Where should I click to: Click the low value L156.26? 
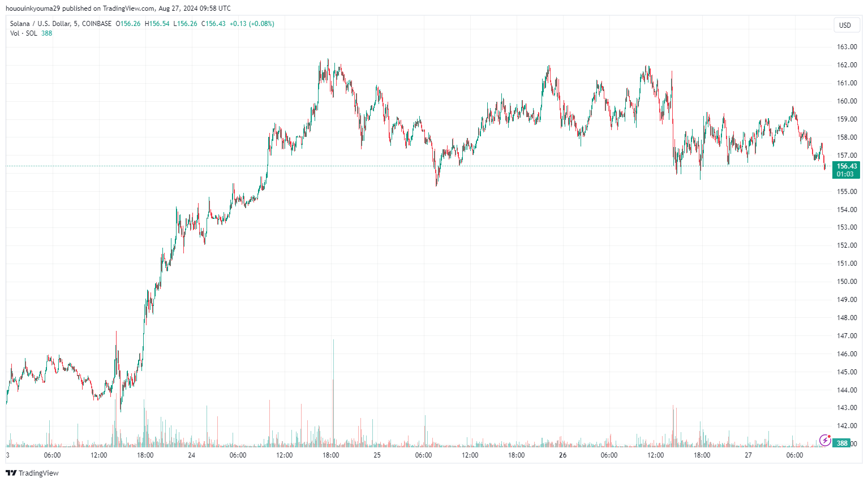tap(185, 24)
